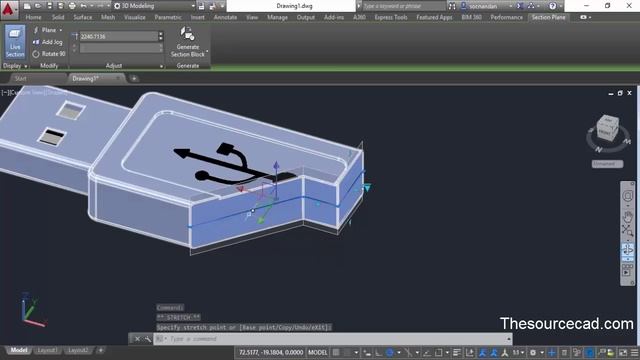Open the Home ribbon tab
Viewport: 640px width, 360px height.
[x=33, y=17]
